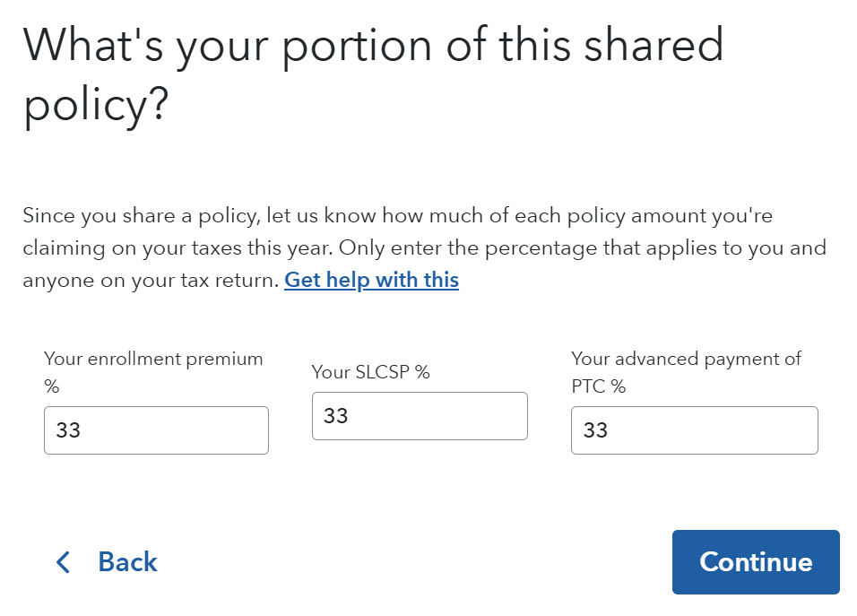Go back using the Back link
The height and width of the screenshot is (616, 857).
click(x=127, y=562)
